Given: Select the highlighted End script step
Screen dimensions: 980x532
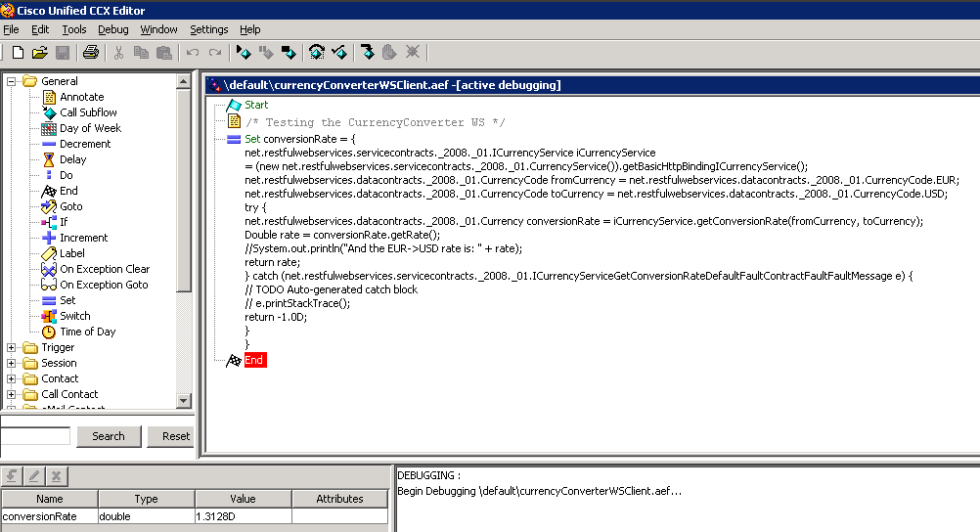Looking at the screenshot, I should point(255,360).
